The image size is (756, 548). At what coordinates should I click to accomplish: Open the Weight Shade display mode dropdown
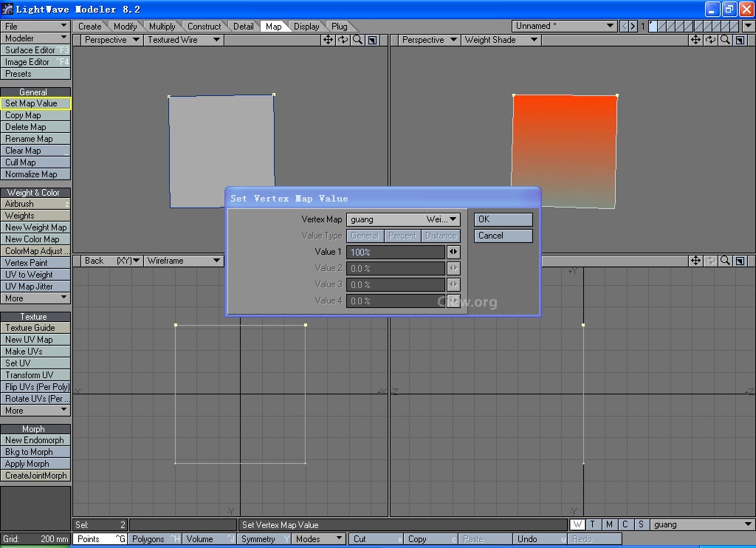coord(501,40)
